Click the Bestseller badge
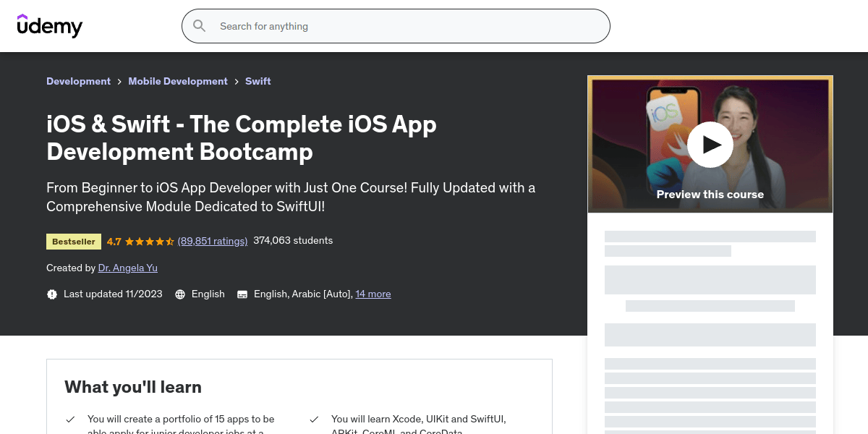Image resolution: width=868 pixels, height=434 pixels. (73, 241)
